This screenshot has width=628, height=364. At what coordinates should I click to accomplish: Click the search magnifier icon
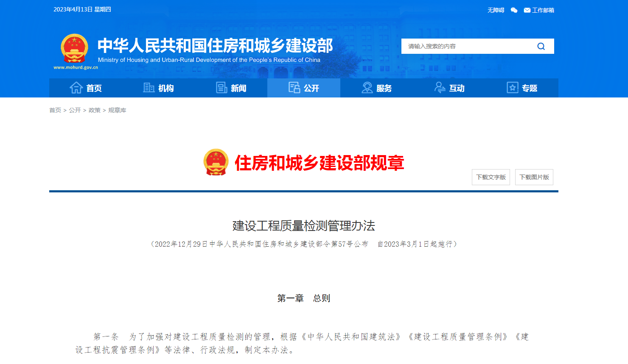[541, 46]
